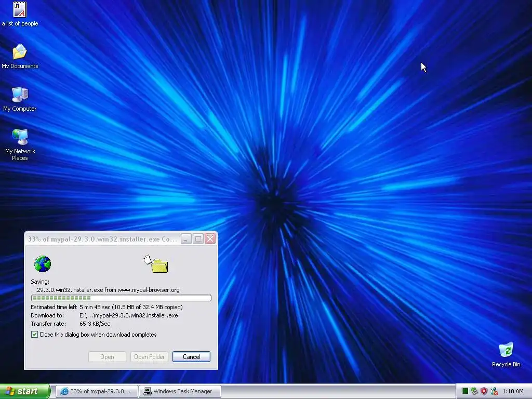
Task: Select the Recycle Bin desktop icon
Action: [506, 355]
